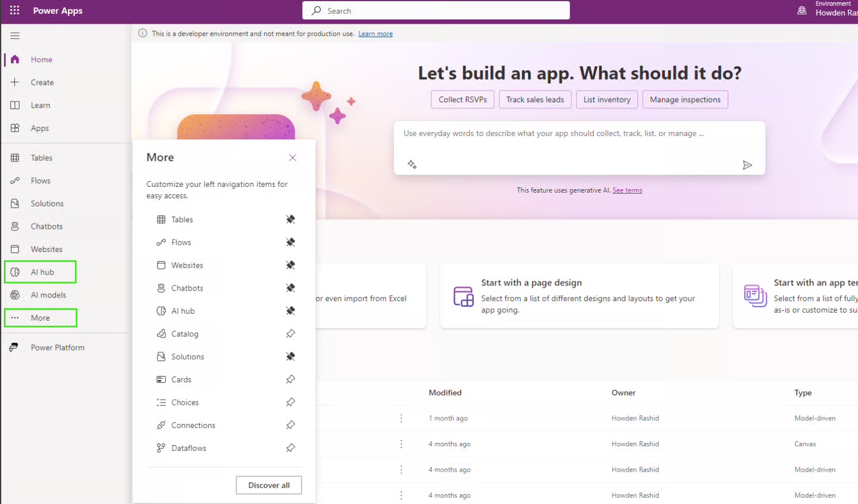Collapse the left navigation hamburger menu

point(15,36)
